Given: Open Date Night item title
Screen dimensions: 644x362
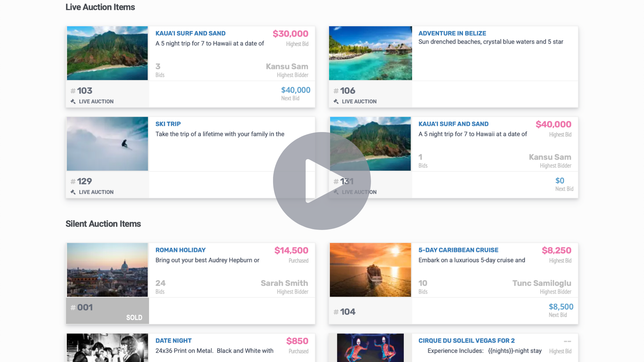Looking at the screenshot, I should click(x=173, y=340).
